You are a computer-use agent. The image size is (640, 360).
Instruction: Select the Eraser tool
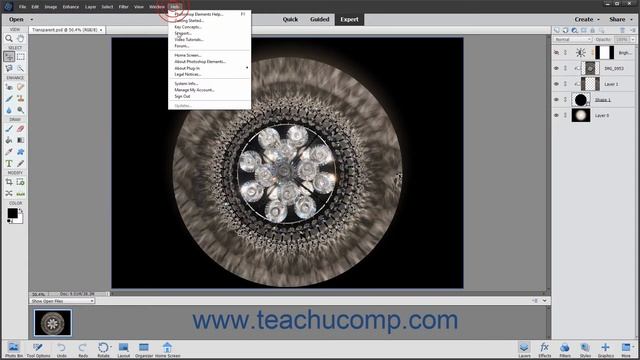(20, 129)
